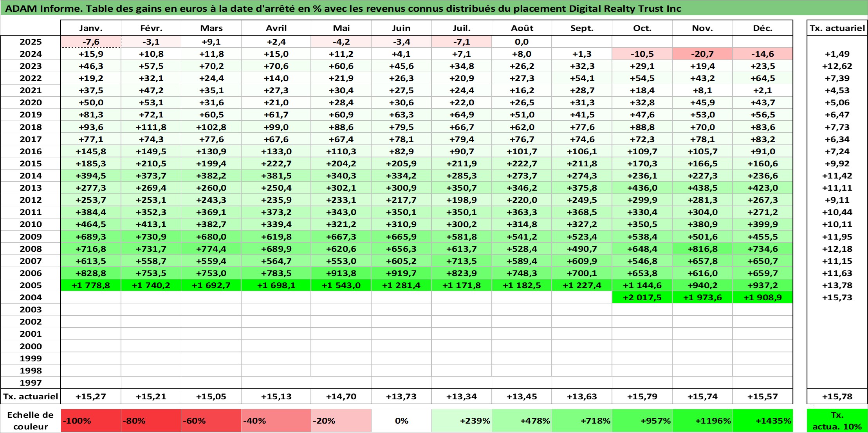868x433 pixels.
Task: Click the -80% red scale swatch
Action: coord(151,420)
